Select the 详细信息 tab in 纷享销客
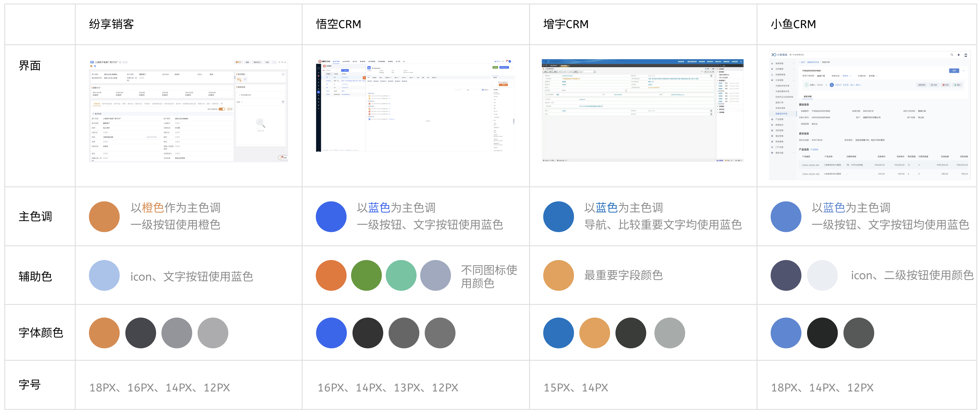The height and width of the screenshot is (413, 980). [97, 104]
